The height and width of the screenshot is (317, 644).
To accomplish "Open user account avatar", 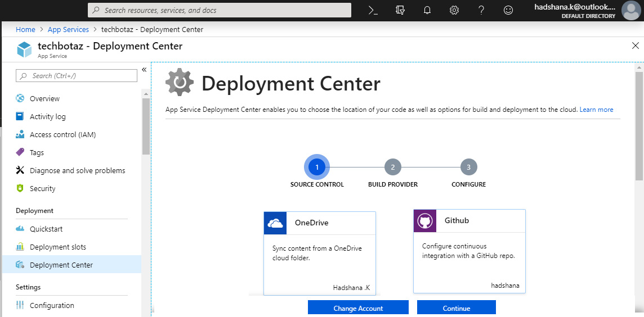I will coord(631,11).
